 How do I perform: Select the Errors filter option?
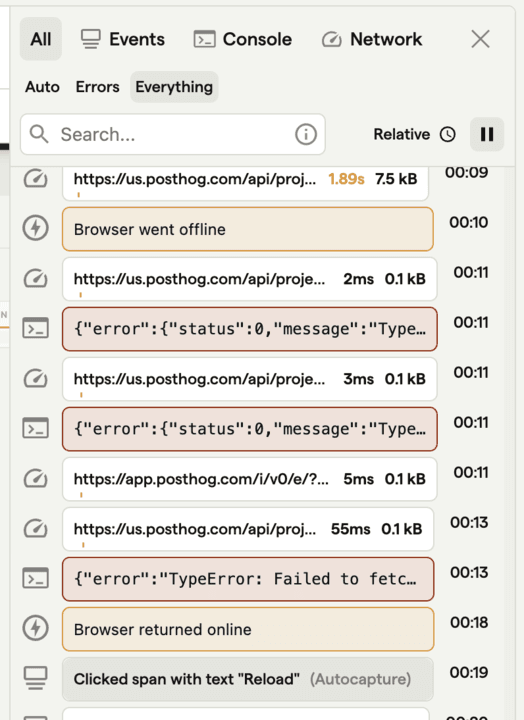(x=97, y=87)
